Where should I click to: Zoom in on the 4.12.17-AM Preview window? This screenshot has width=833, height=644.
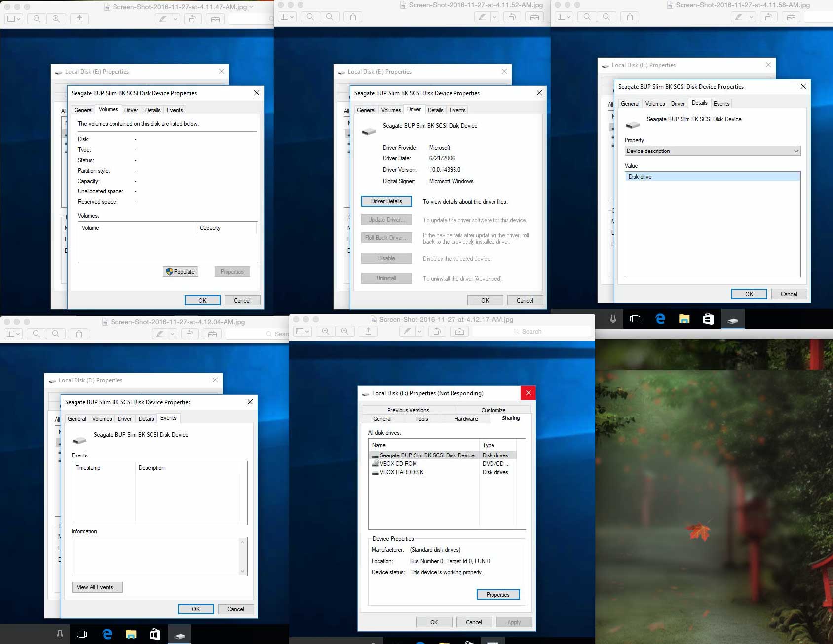[345, 331]
